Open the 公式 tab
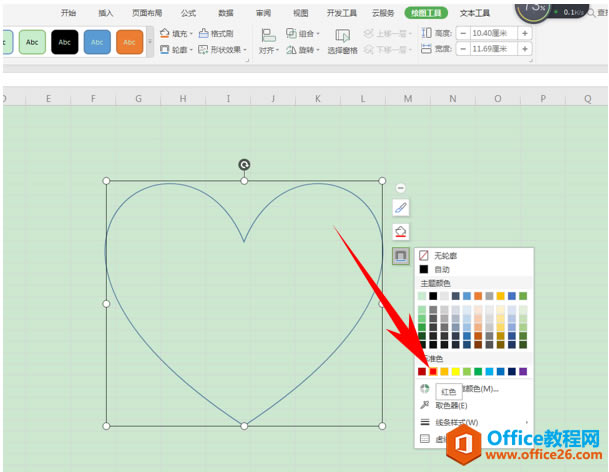 [x=188, y=13]
